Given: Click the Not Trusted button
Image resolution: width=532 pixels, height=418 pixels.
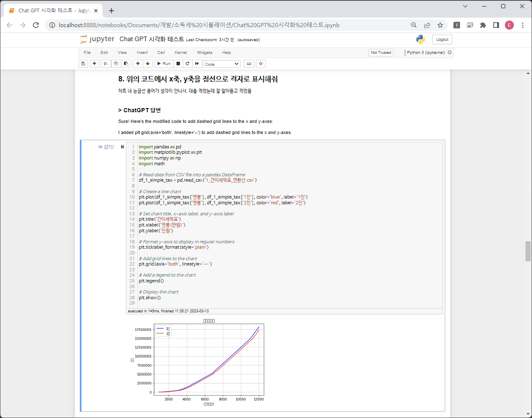Looking at the screenshot, I should (381, 53).
